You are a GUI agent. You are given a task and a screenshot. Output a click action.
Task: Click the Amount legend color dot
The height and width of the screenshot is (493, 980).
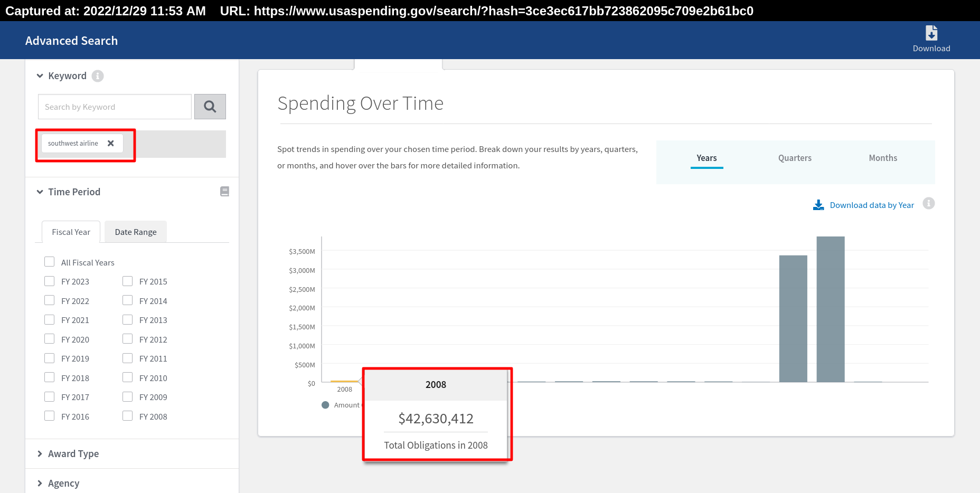[x=325, y=405]
